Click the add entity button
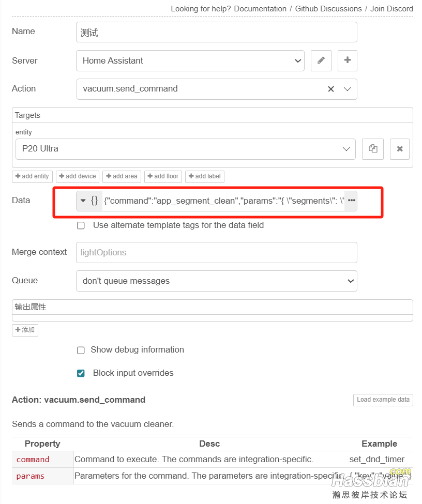Image resolution: width=422 pixels, height=504 pixels. [x=32, y=176]
